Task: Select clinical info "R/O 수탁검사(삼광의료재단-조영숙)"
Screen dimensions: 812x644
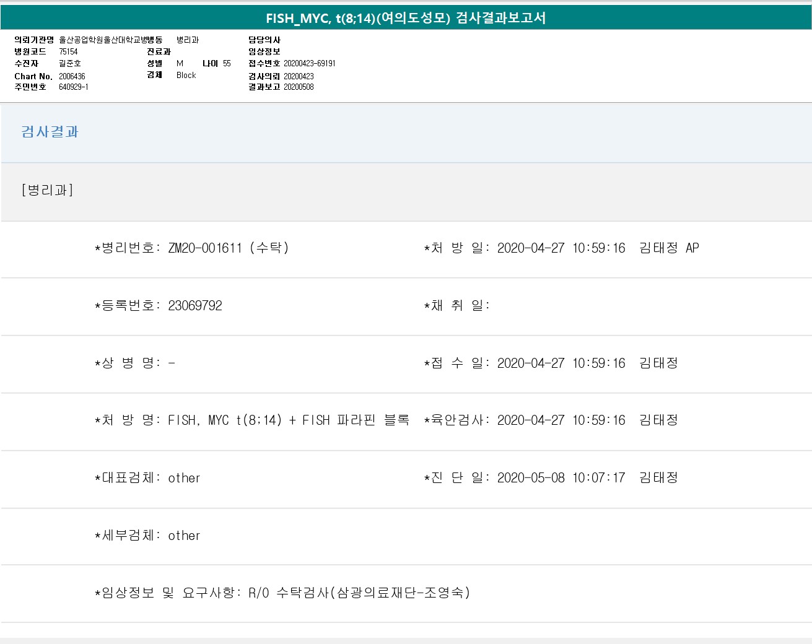Action: (359, 593)
